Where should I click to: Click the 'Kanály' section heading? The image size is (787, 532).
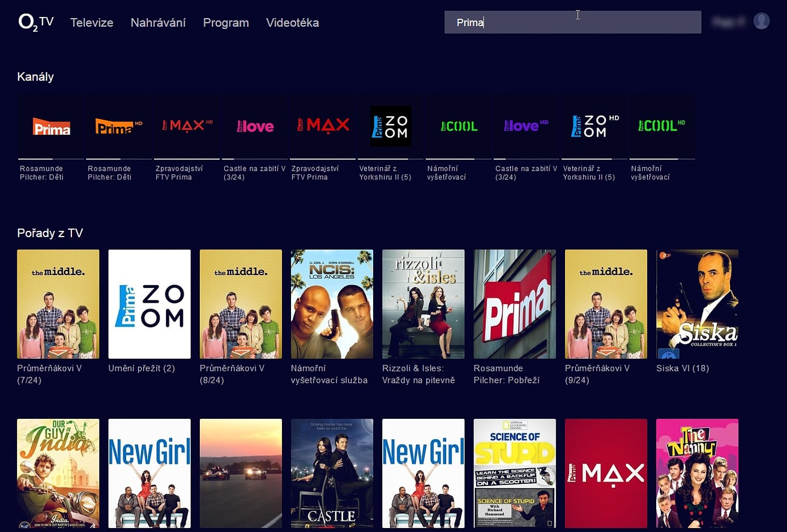tap(36, 77)
